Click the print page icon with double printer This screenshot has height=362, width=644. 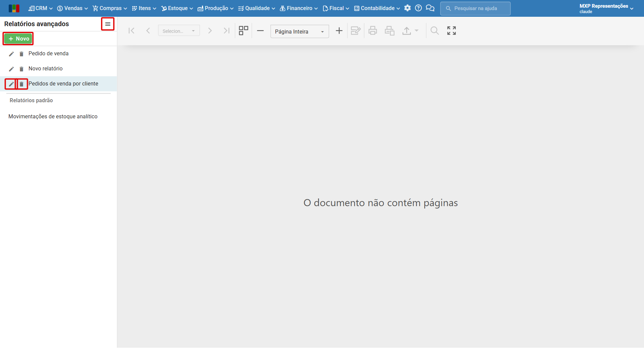pyautogui.click(x=389, y=31)
